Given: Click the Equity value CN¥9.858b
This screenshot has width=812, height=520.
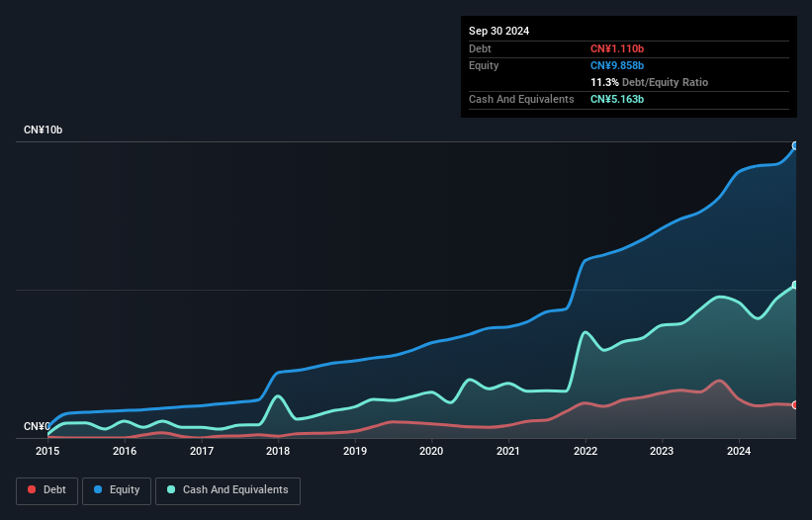Looking at the screenshot, I should point(617,65).
